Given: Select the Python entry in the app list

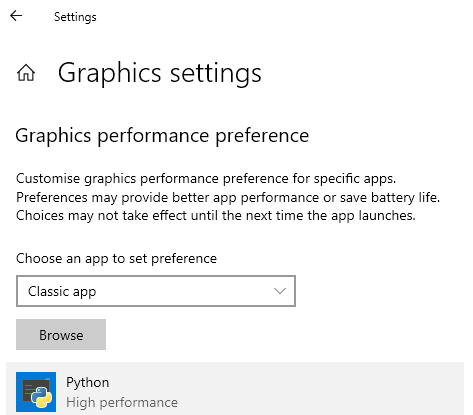Looking at the screenshot, I should pyautogui.click(x=235, y=389).
